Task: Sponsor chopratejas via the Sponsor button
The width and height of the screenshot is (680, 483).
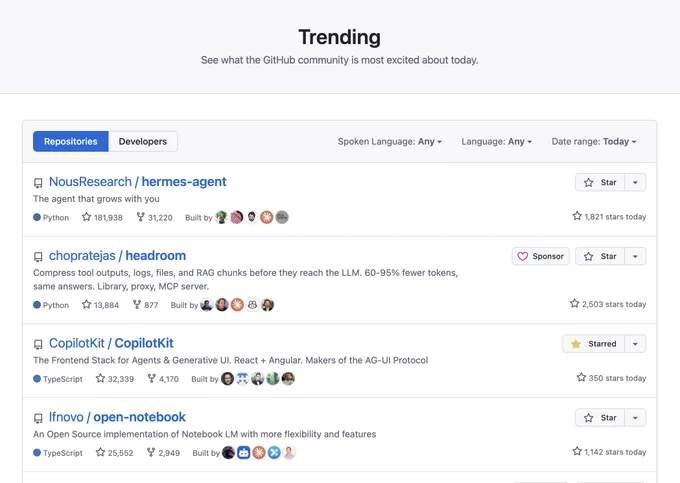Action: [x=540, y=256]
